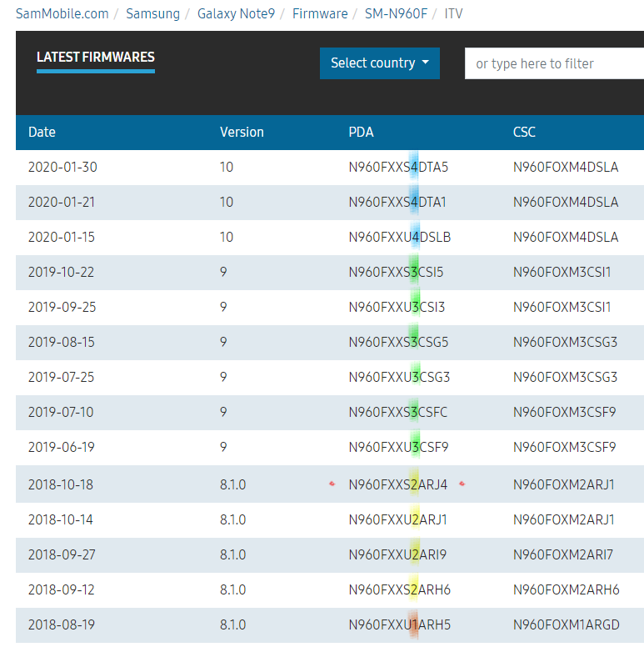Select the 2020-01-15 date cell
Image resolution: width=644 pixels, height=657 pixels.
tap(62, 237)
